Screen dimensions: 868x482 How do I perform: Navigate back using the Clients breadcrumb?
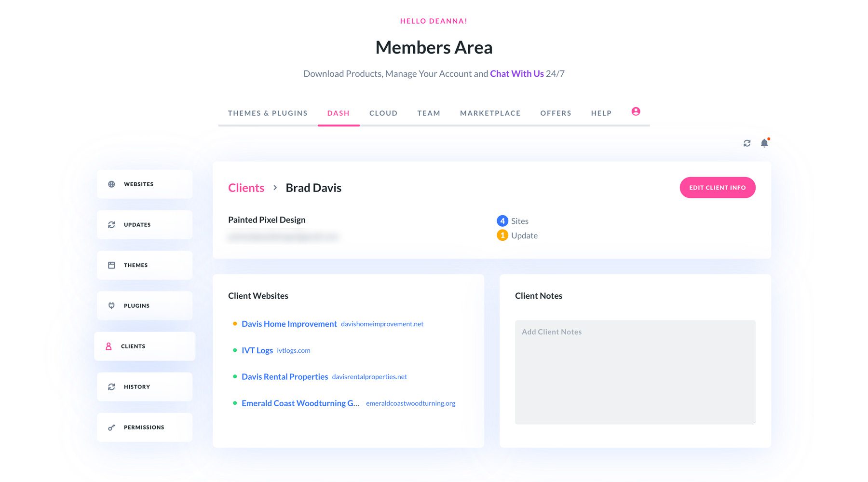pos(246,188)
